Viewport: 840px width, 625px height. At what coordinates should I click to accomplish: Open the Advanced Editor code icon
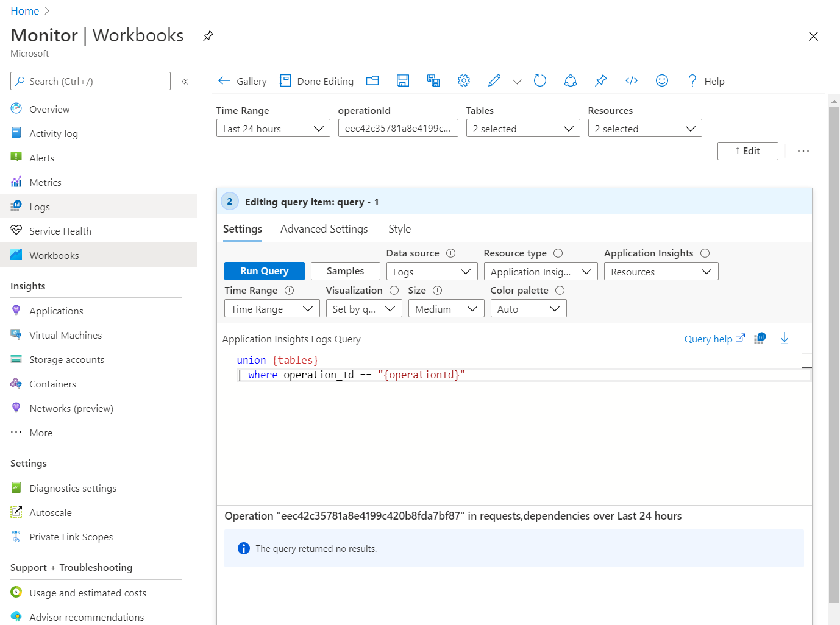(x=632, y=80)
